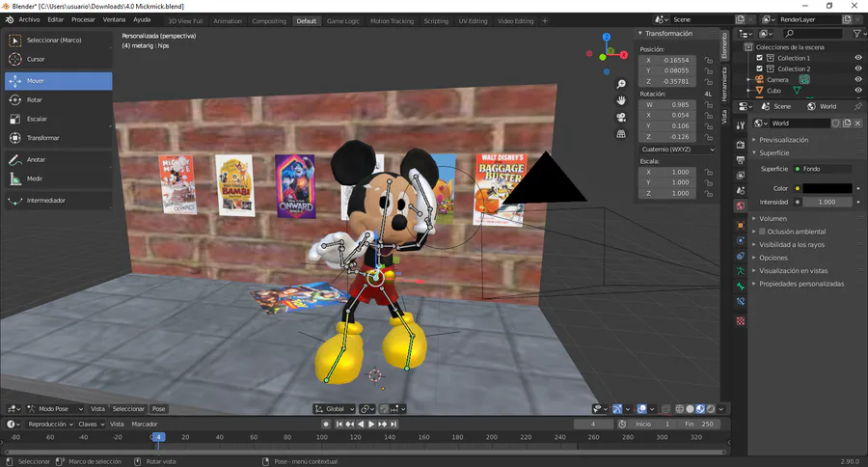Open Object properties tab icon
This screenshot has width=868, height=467.
(x=741, y=225)
